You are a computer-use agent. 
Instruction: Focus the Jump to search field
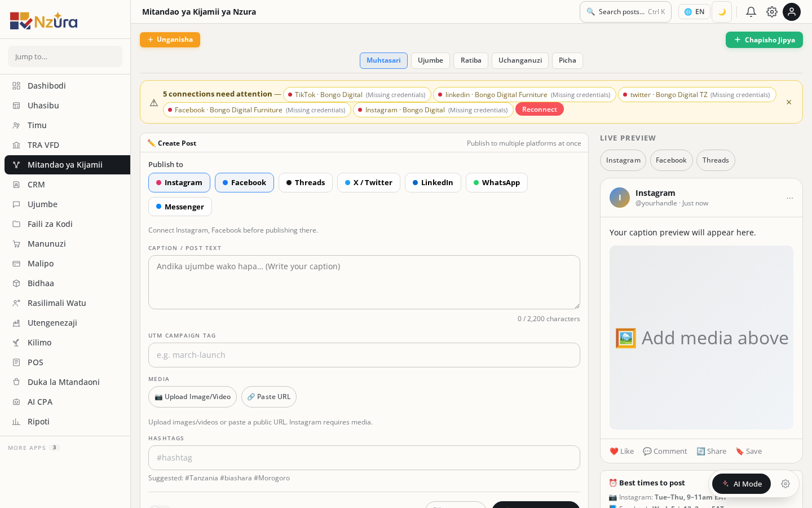tap(65, 56)
